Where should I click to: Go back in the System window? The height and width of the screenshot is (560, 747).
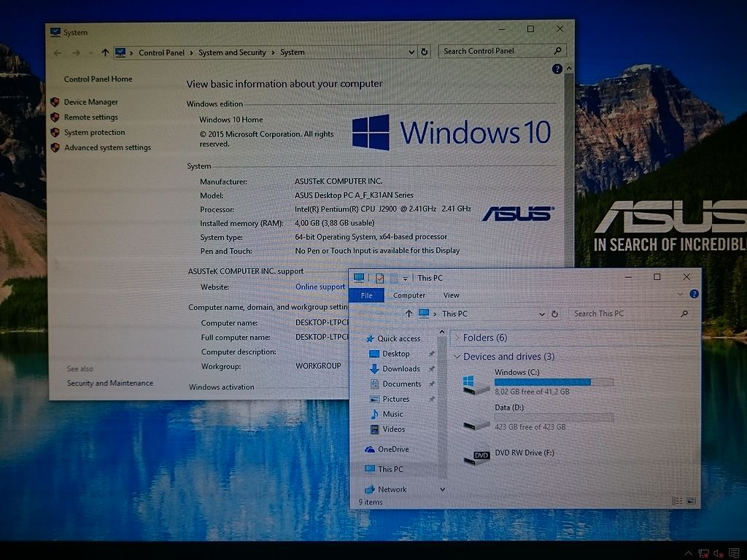click(x=58, y=52)
